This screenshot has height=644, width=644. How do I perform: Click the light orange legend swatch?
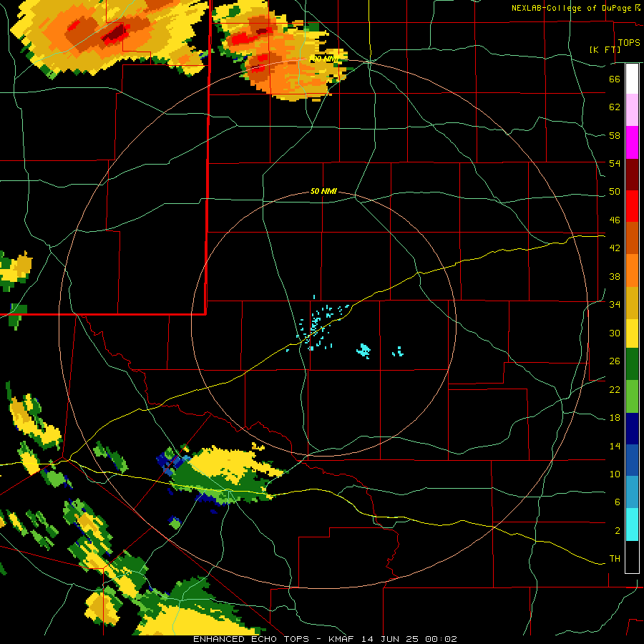632,270
